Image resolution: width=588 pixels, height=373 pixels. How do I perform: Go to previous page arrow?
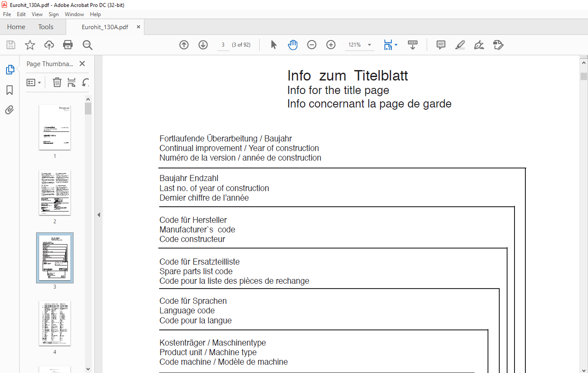point(184,45)
